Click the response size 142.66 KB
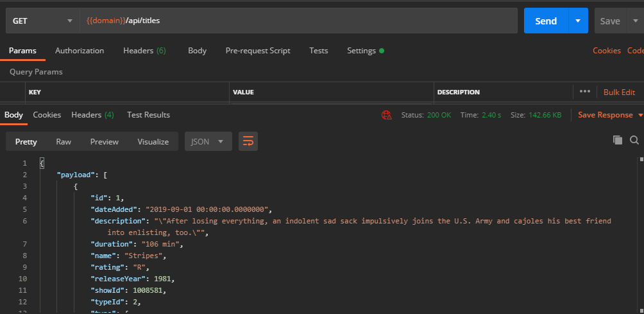Image resolution: width=644 pixels, height=314 pixels. tap(545, 115)
